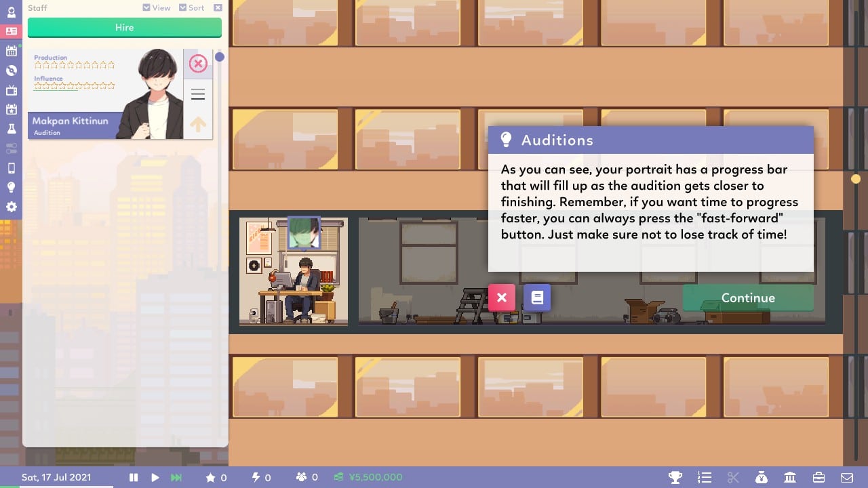Open the calendar schedule sidebar icon
Image resolution: width=868 pixels, height=488 pixels.
[x=11, y=51]
